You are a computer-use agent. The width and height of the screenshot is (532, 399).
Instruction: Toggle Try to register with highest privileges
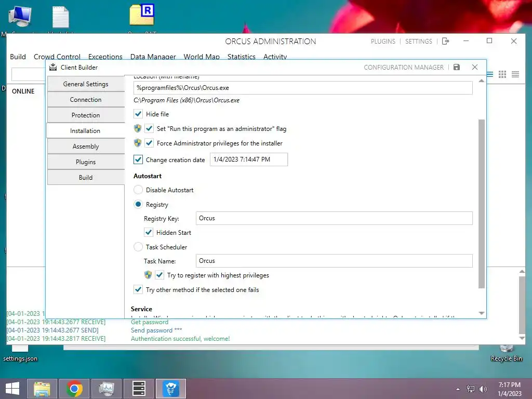pos(159,275)
